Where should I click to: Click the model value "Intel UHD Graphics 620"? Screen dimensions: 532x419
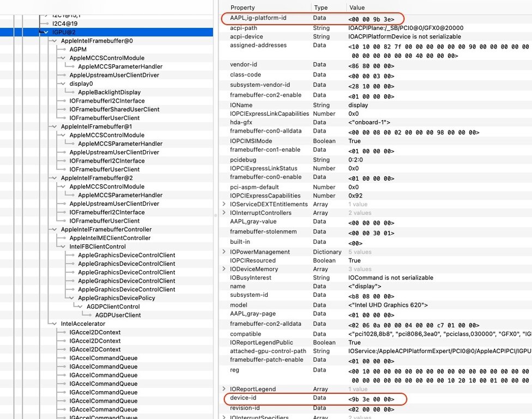388,305
